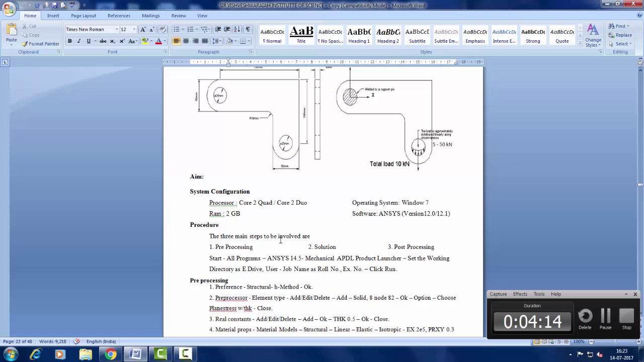Screen dimensions: 644x362
Task: Click the Words: 9,218 status
Action: click(53, 341)
